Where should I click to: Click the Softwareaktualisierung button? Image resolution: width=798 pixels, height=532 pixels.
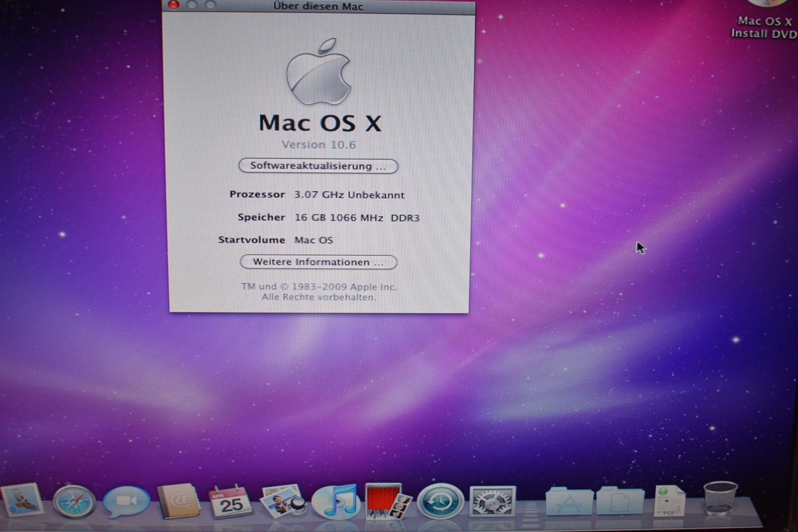tap(318, 166)
